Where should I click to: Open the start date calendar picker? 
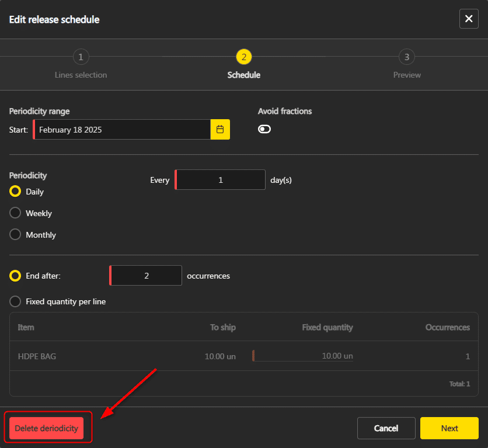coord(220,130)
